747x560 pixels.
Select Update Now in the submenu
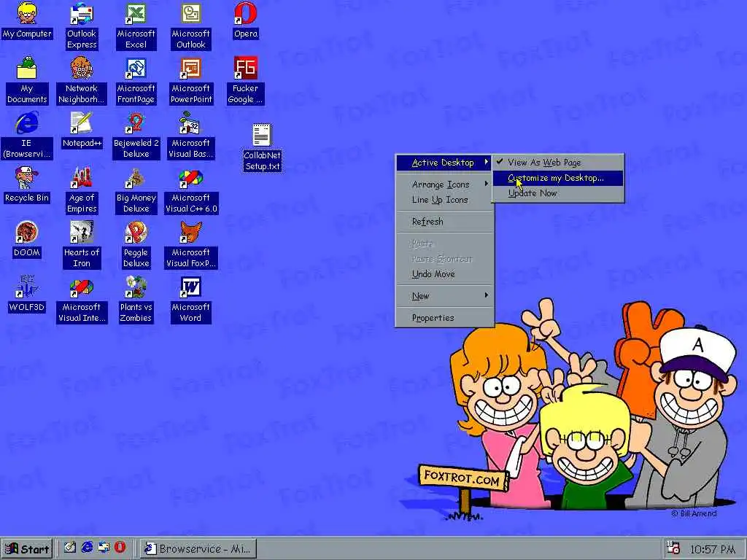pos(558,193)
